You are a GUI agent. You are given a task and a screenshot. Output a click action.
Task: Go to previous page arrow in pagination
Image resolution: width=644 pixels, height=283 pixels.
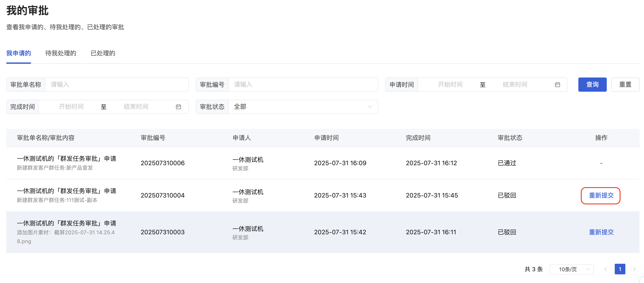point(605,269)
